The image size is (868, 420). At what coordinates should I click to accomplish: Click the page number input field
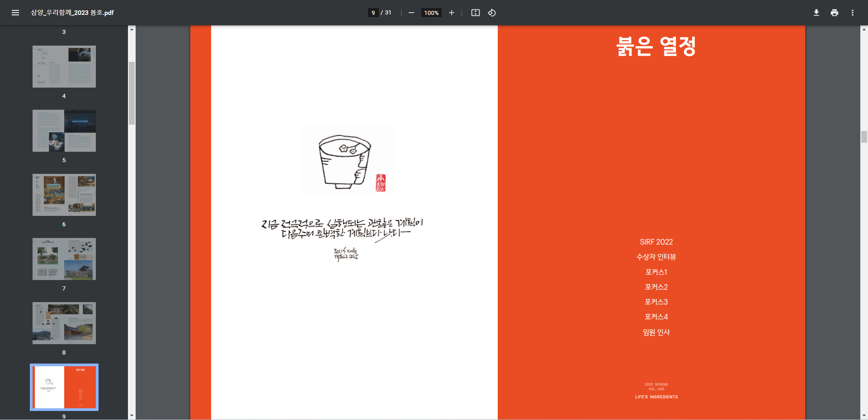(x=373, y=13)
